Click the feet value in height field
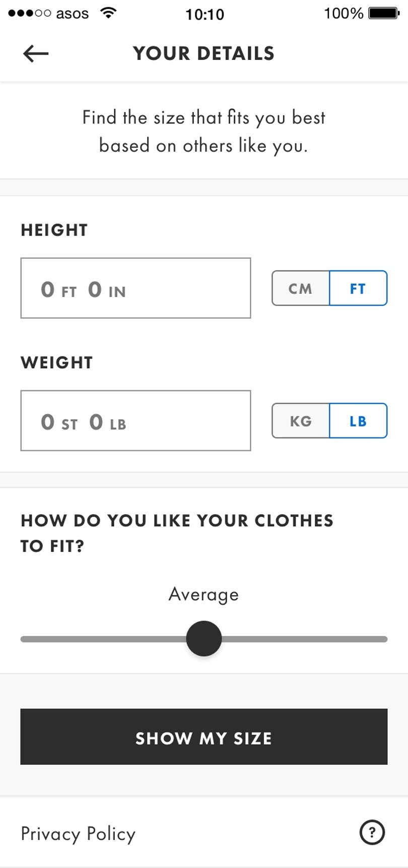 pyautogui.click(x=48, y=290)
